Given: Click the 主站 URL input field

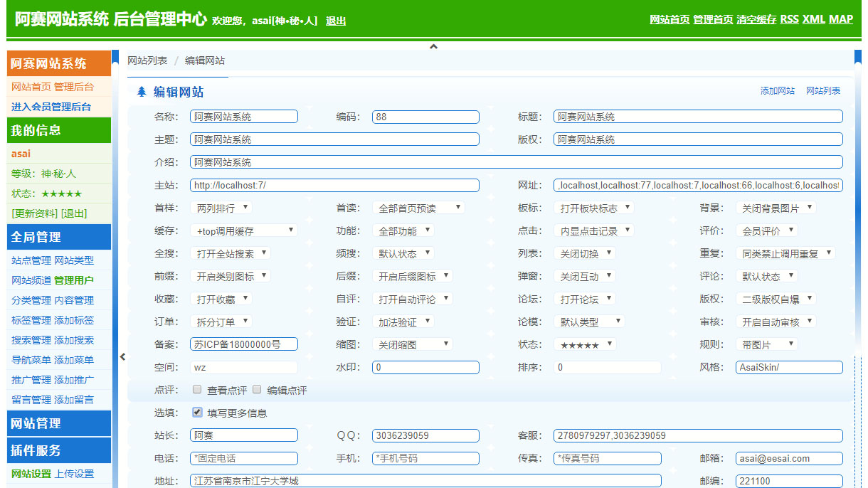Looking at the screenshot, I should 334,185.
